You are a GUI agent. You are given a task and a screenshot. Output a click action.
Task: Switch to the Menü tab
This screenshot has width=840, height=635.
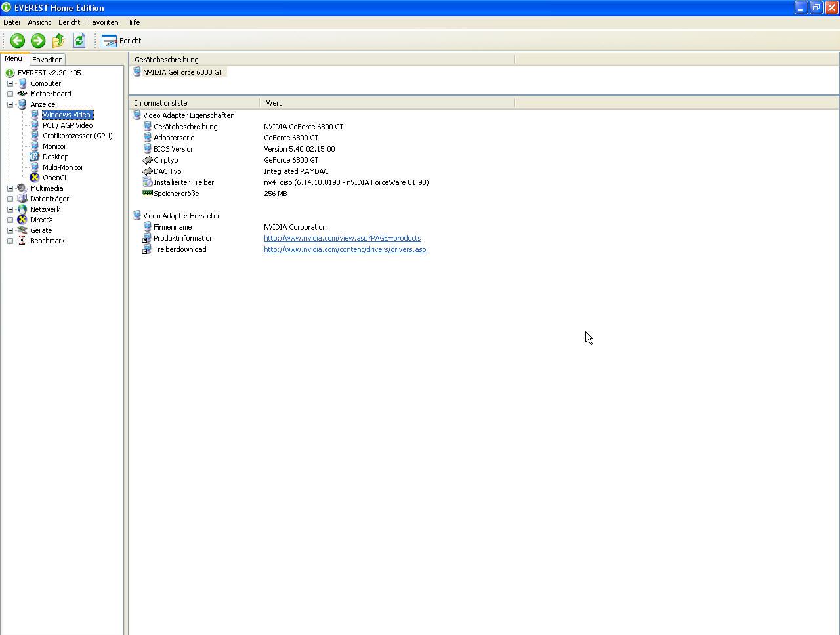(14, 58)
